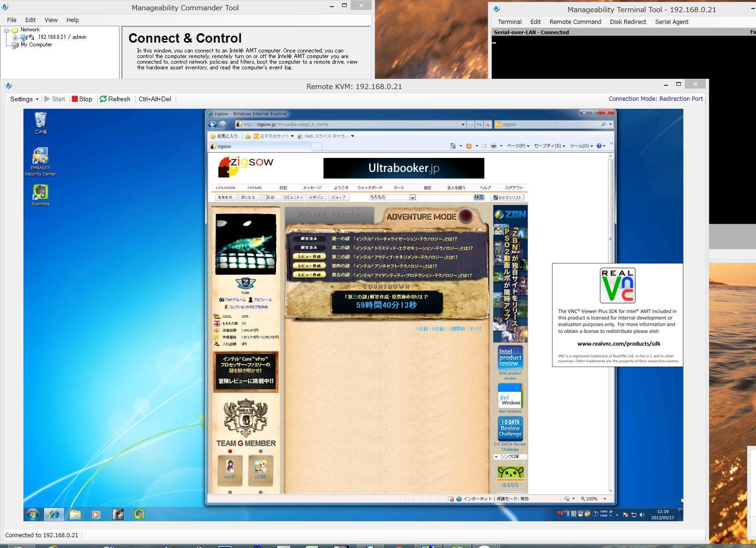Open Windows Explorer folder on remote taskbar
The image size is (756, 548).
tap(75, 514)
